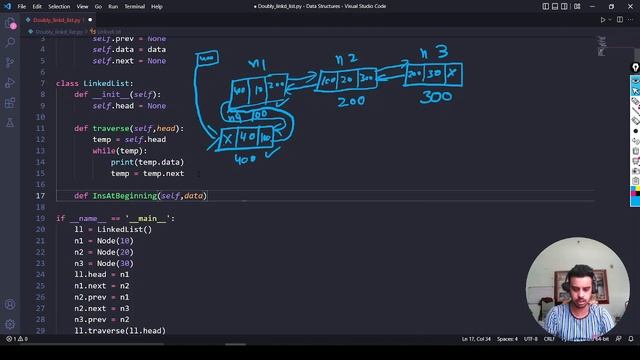The height and width of the screenshot is (360, 640).
Task: Click unsaved dot on editor tab
Action: 90,20
